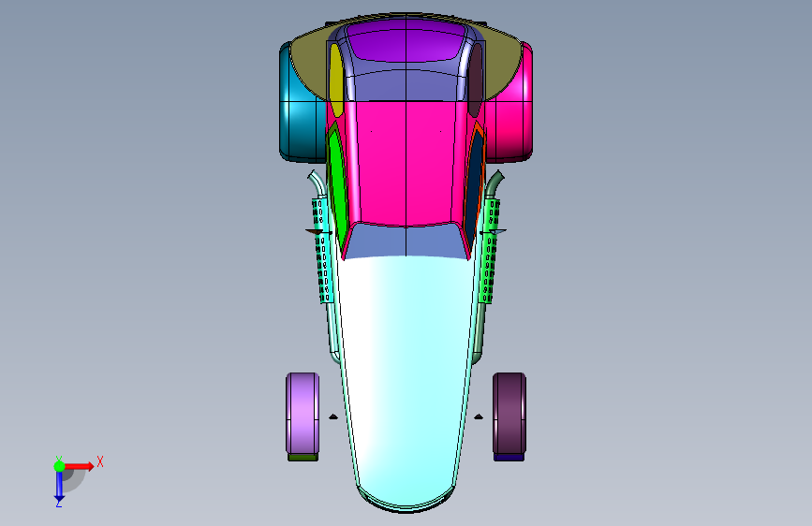Select the navy block under dark wheel
812x526 pixels.
[509, 458]
